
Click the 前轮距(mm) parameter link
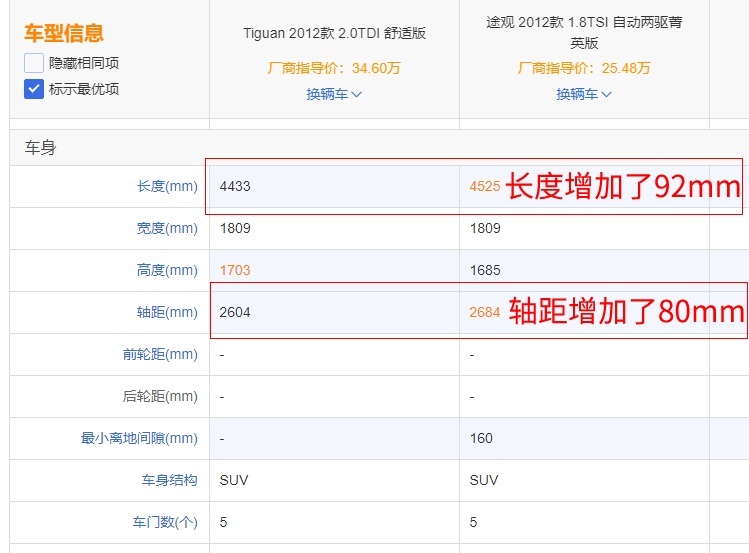click(x=160, y=354)
